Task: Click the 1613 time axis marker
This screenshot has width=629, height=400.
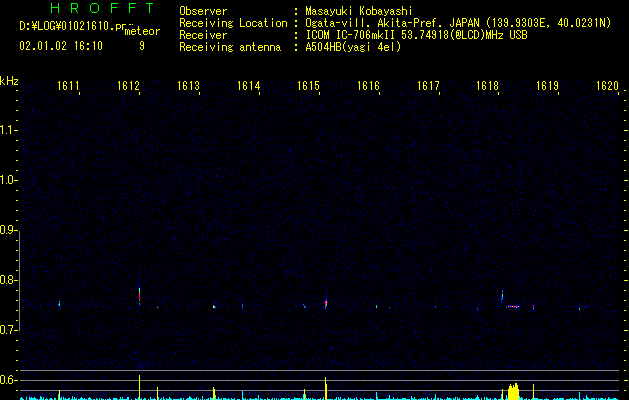Action: coord(188,86)
